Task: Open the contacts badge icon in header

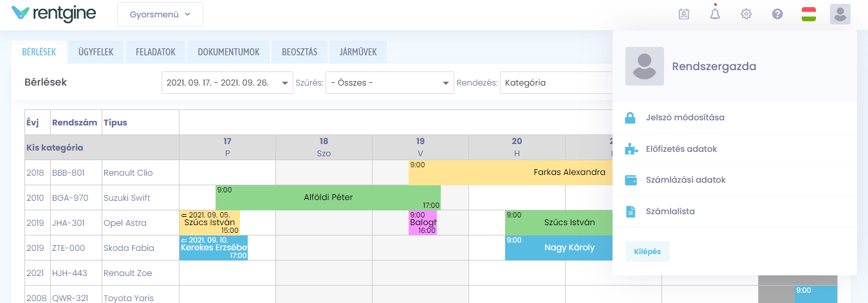Action: coord(684,14)
